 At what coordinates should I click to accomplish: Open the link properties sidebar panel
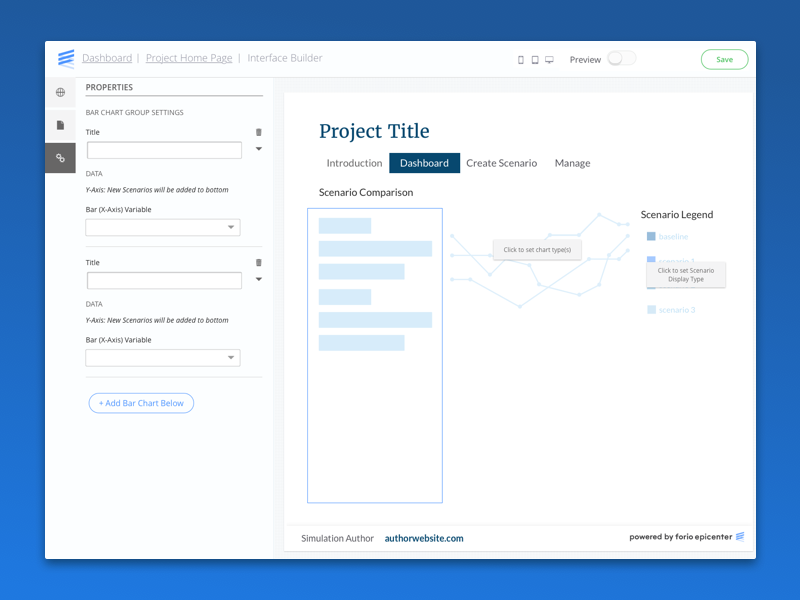click(x=60, y=158)
